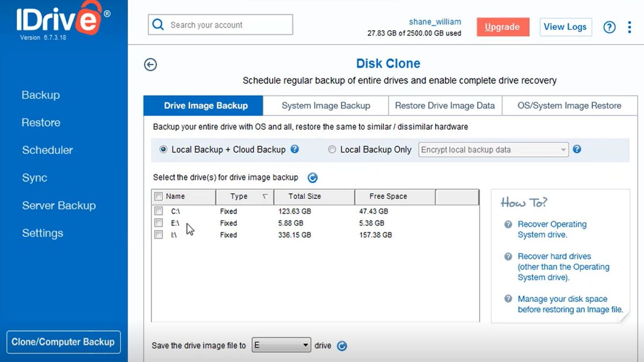
Task: Click question icon beside Manage your disk space
Action: (x=508, y=299)
